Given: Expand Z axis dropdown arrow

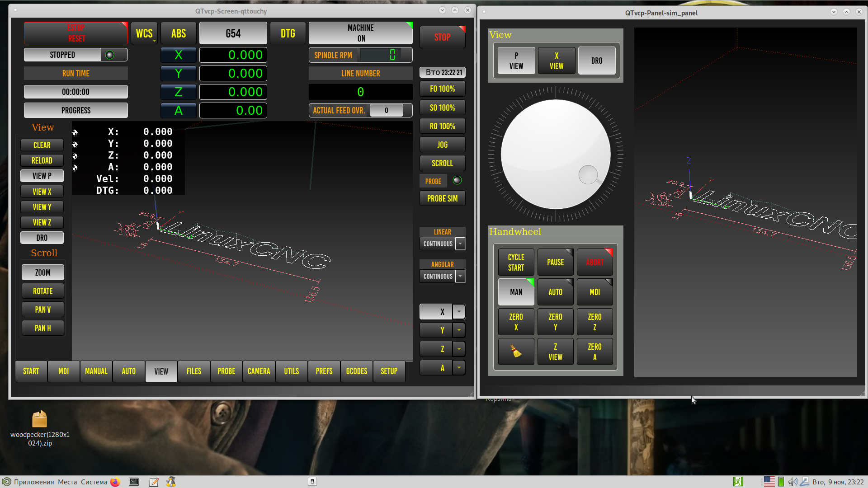Looking at the screenshot, I should pos(459,349).
